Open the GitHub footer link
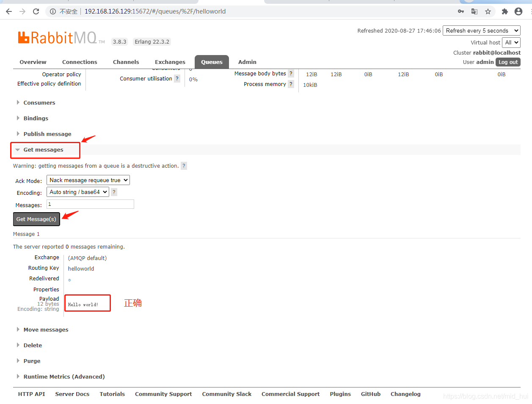532x404 pixels. click(x=371, y=394)
